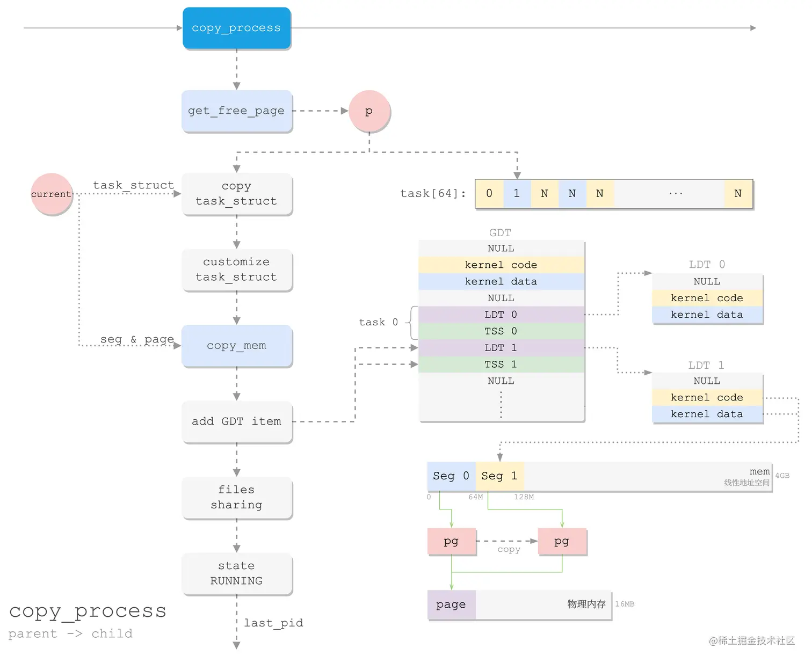Select the get_free_page box

coord(237,111)
